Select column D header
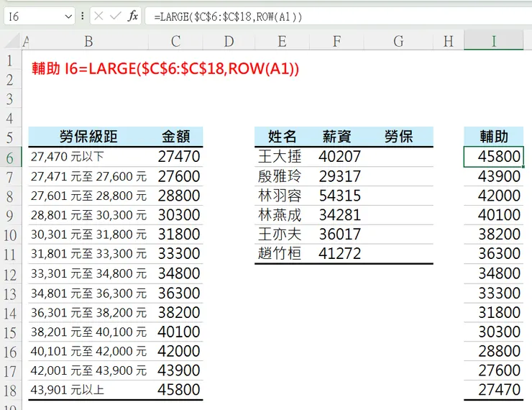532x410 pixels. point(229,42)
